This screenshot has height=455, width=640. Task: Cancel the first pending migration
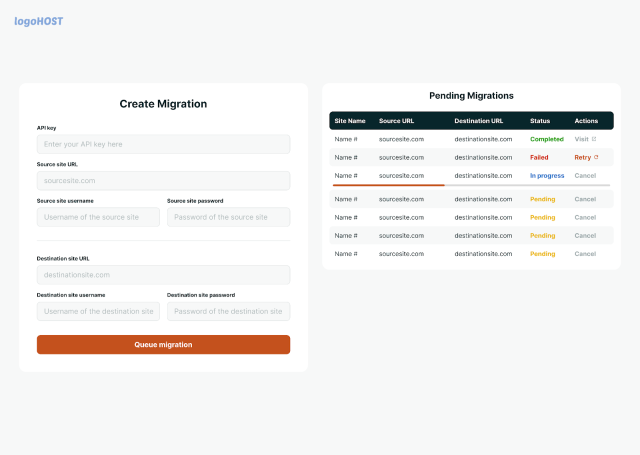[585, 199]
